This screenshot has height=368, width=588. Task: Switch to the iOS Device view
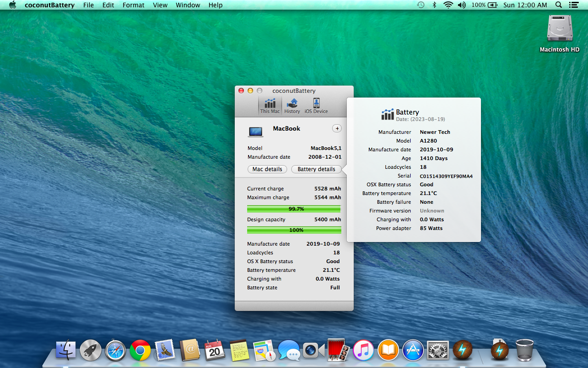click(x=316, y=106)
